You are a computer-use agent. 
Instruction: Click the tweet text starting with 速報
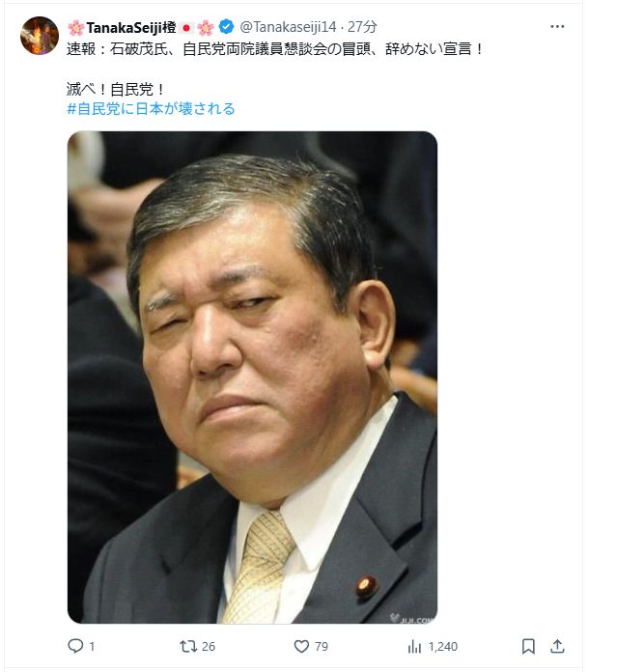[x=275, y=48]
